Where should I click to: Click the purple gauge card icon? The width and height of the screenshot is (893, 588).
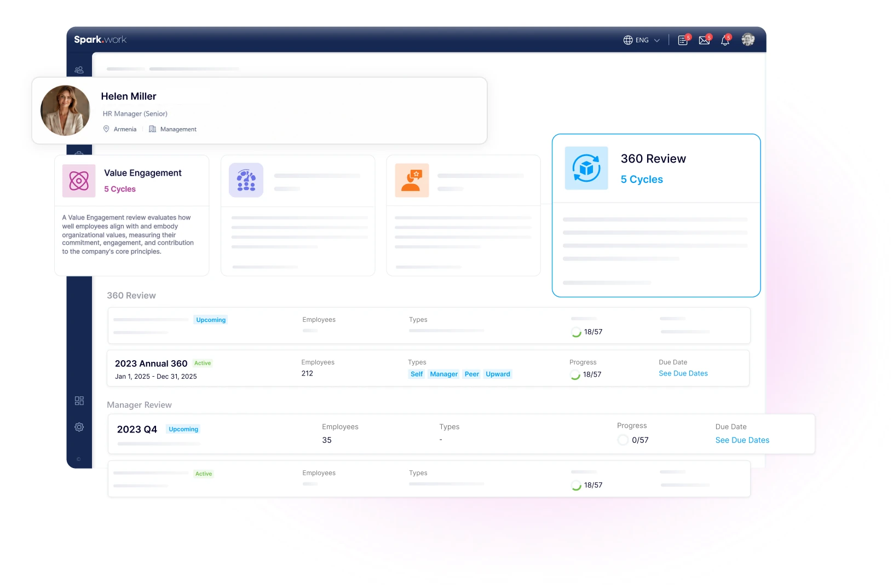point(246,180)
